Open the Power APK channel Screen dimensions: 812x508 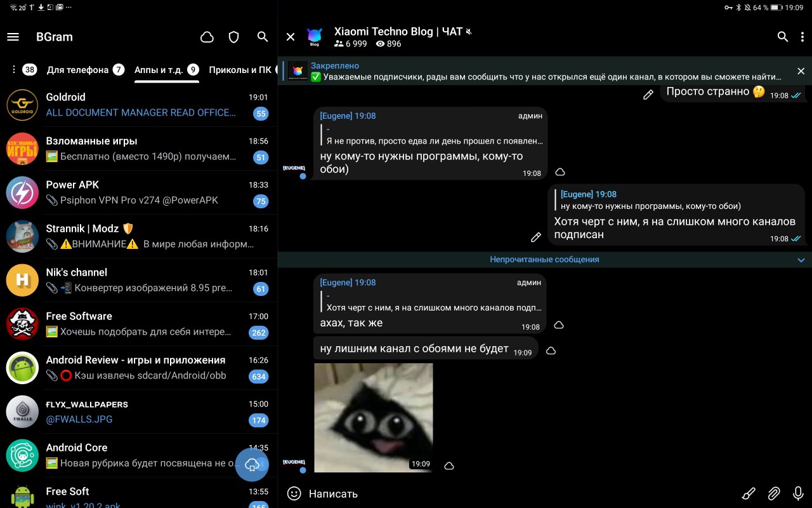[x=138, y=192]
